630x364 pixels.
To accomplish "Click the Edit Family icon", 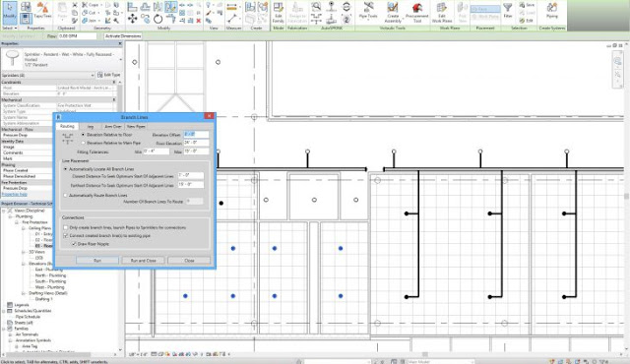I will tap(278, 12).
